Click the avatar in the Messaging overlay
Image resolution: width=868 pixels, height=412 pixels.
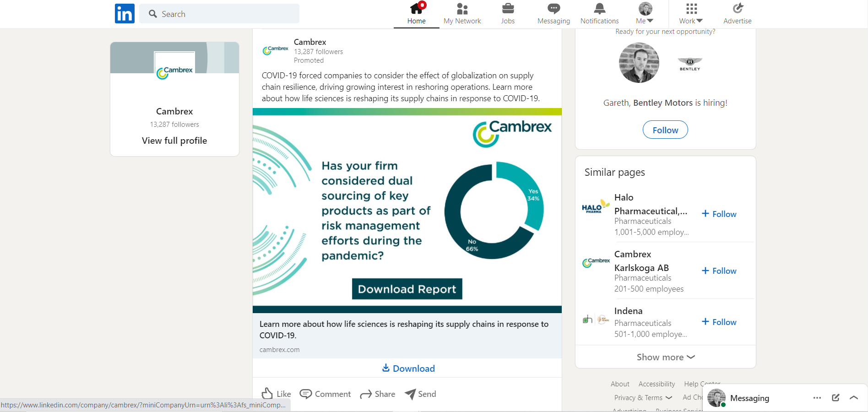pyautogui.click(x=716, y=398)
